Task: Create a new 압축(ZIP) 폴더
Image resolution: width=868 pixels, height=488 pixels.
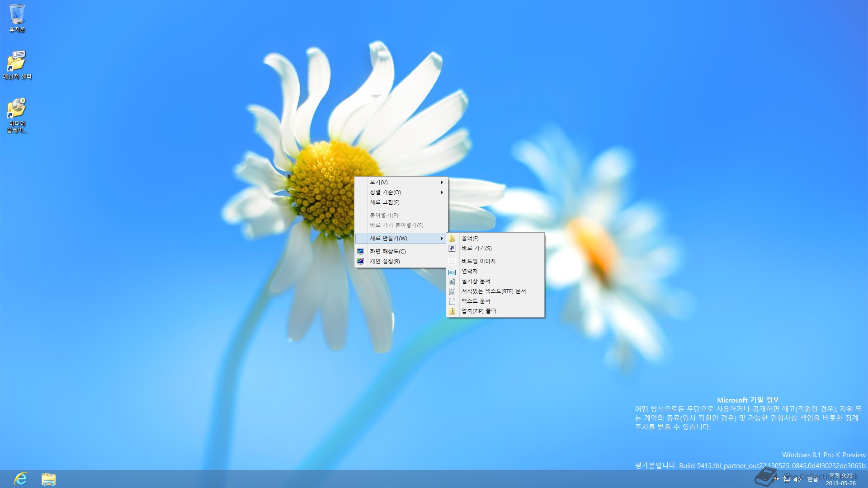Action: [x=495, y=311]
